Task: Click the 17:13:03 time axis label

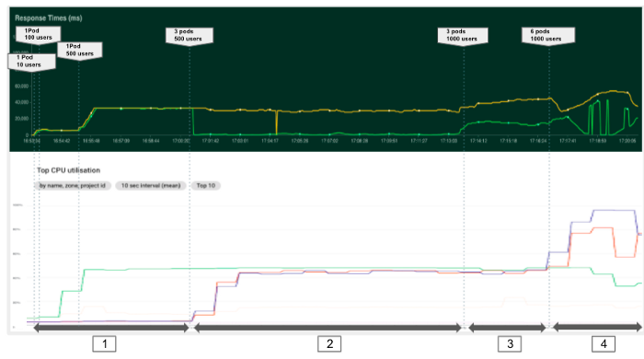Action: [449, 141]
